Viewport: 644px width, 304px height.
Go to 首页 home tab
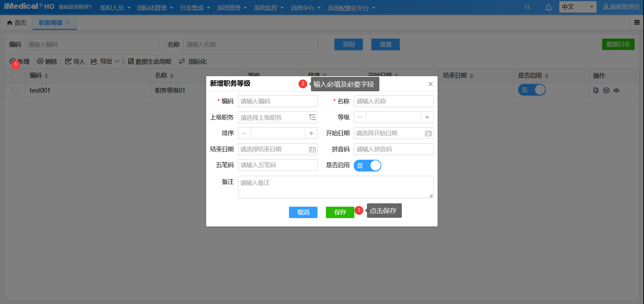click(x=17, y=22)
